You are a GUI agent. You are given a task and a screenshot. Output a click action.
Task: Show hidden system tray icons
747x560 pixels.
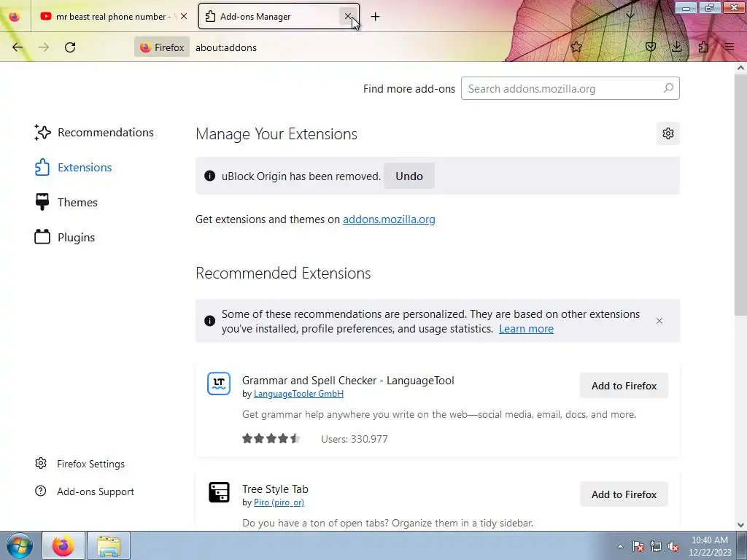tap(620, 546)
